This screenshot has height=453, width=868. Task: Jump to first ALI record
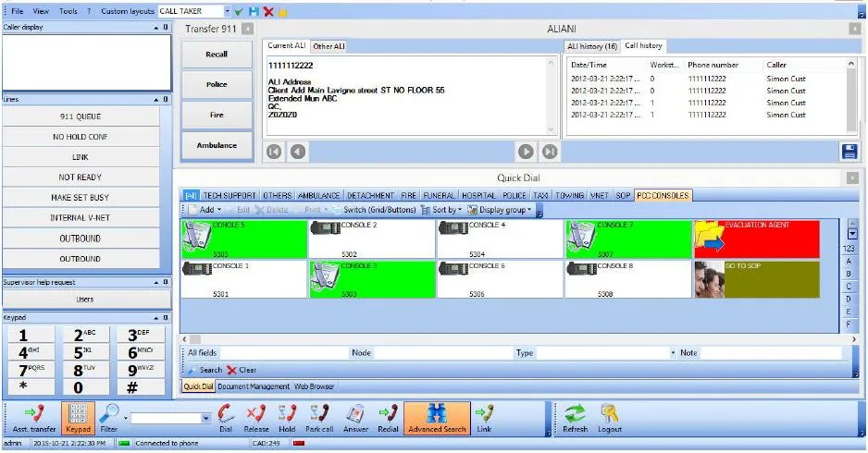tap(274, 152)
